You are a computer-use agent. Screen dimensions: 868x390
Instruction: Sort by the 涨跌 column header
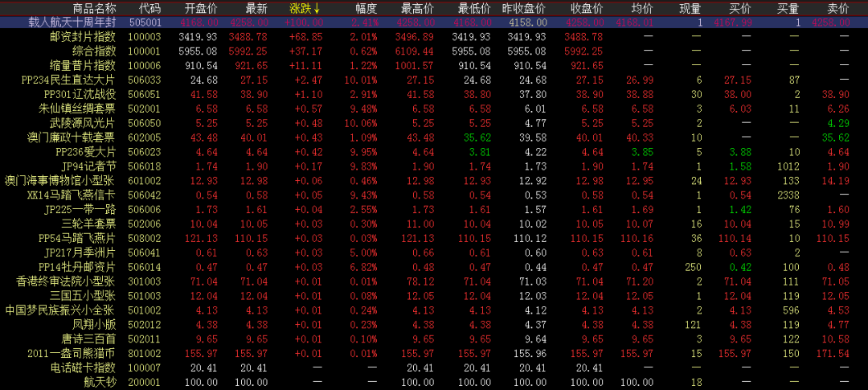[x=305, y=8]
